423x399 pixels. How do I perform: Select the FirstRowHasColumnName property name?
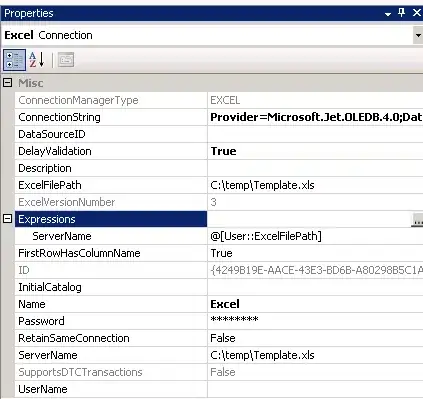tap(79, 253)
